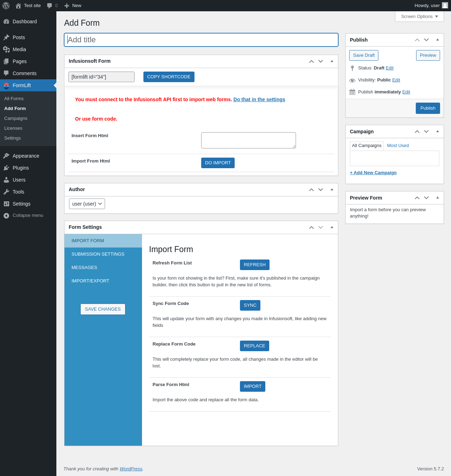Viewport: 451px width, 476px height.
Task: Move Author box up
Action: pos(311,190)
